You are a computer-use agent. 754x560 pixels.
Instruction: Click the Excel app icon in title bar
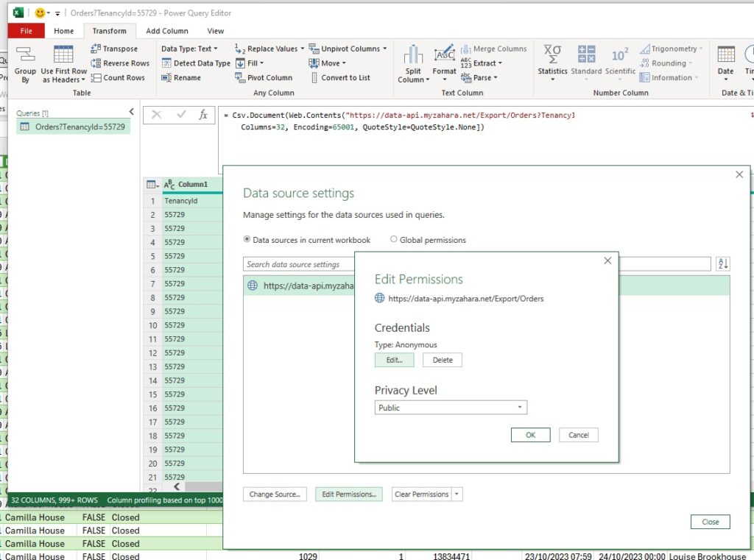click(x=18, y=13)
